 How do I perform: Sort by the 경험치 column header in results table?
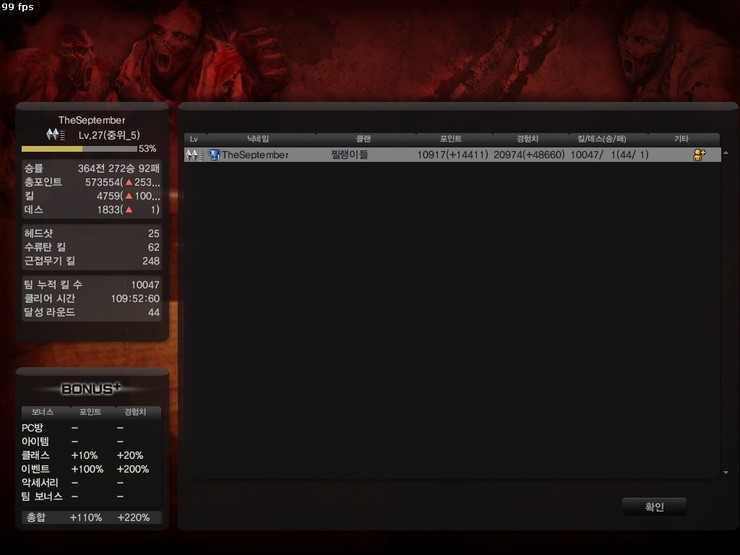[x=527, y=139]
